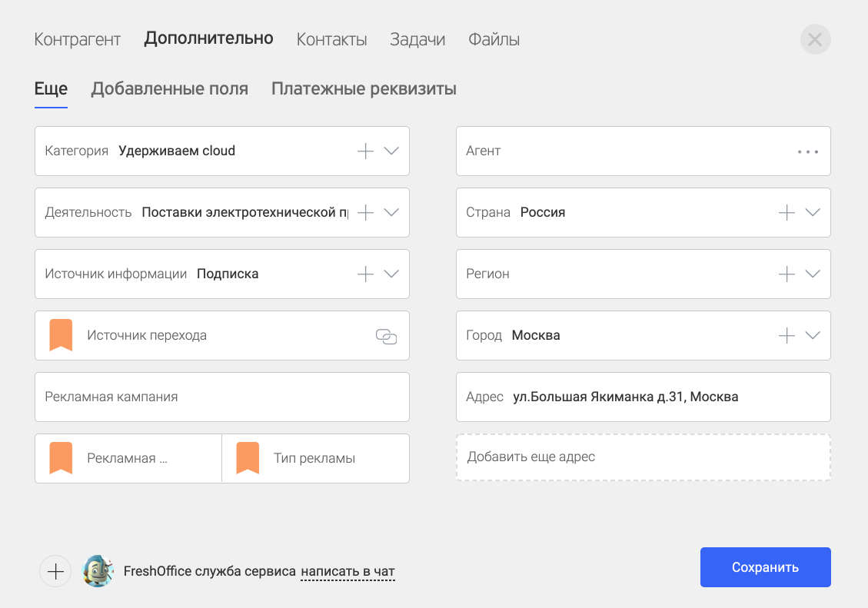
Task: Select the Еще sub-tab
Action: point(51,88)
